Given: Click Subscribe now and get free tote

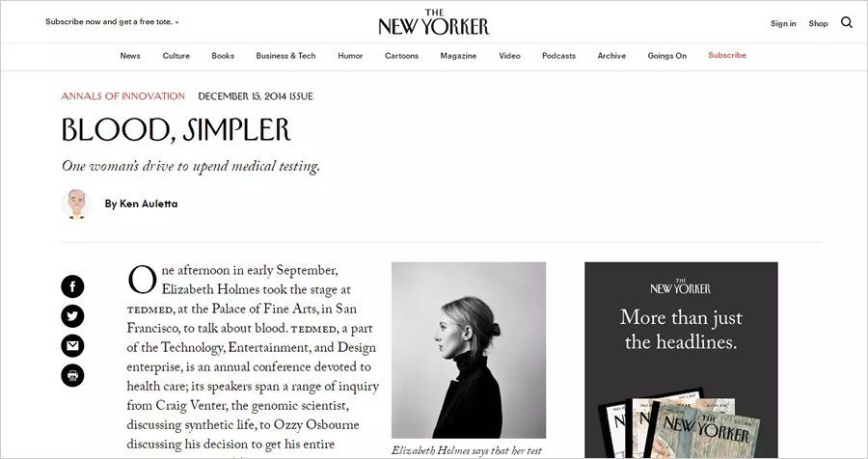Looking at the screenshot, I should [x=112, y=21].
